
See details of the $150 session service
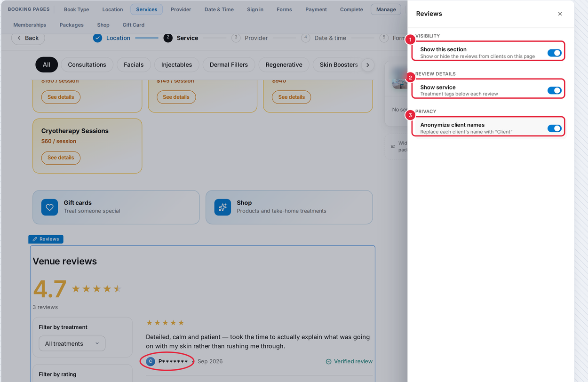[x=61, y=97]
